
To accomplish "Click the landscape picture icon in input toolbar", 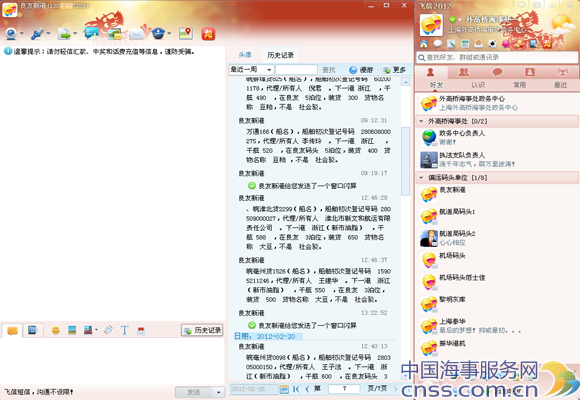I will point(72,330).
